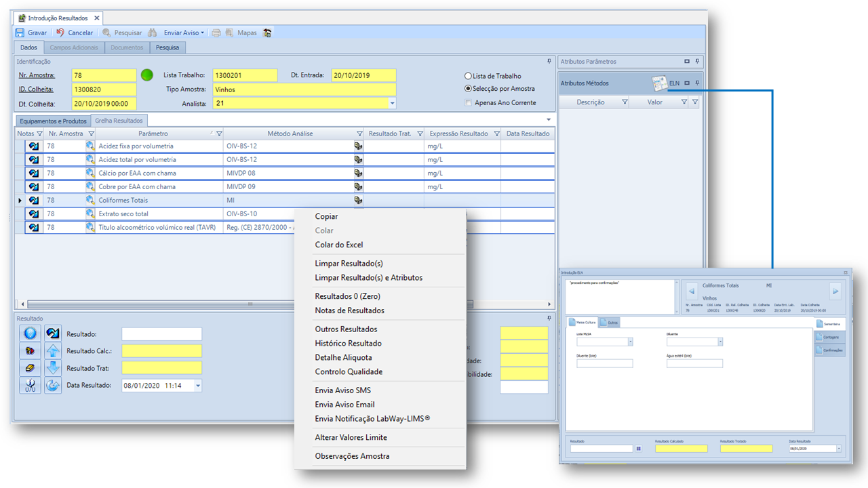The width and height of the screenshot is (868, 488).
Task: Click the Cancelar button label
Action: [81, 33]
